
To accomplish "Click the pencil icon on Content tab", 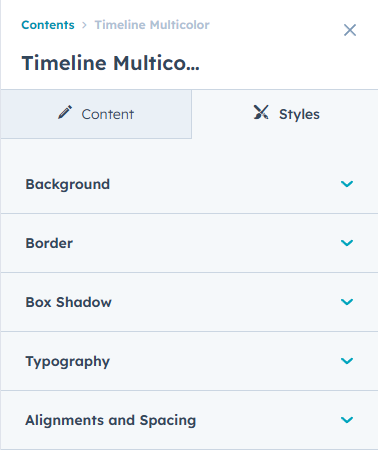I will (x=65, y=112).
